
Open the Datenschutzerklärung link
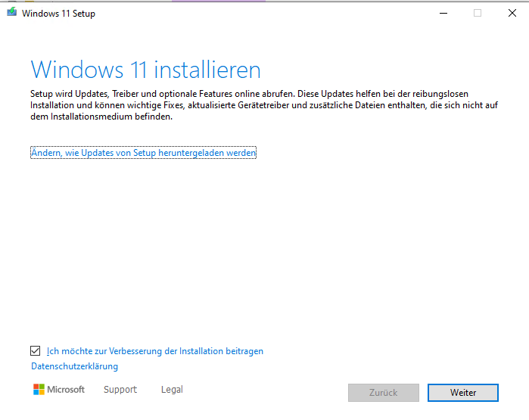pos(74,366)
